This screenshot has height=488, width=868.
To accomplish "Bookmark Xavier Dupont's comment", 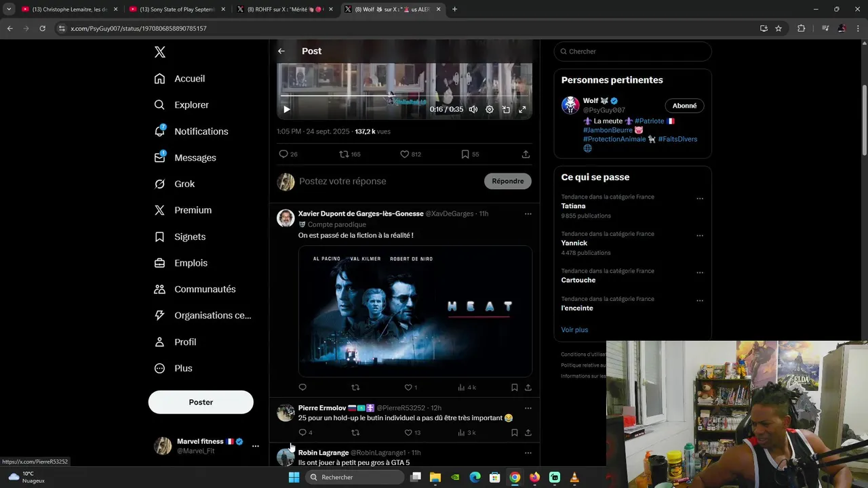I will (514, 388).
